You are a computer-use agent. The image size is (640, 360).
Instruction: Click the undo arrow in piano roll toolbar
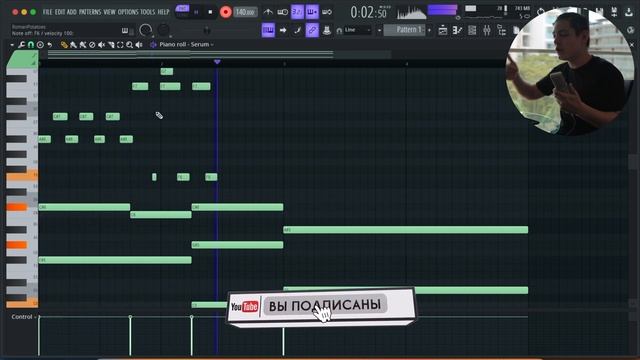click(x=50, y=44)
